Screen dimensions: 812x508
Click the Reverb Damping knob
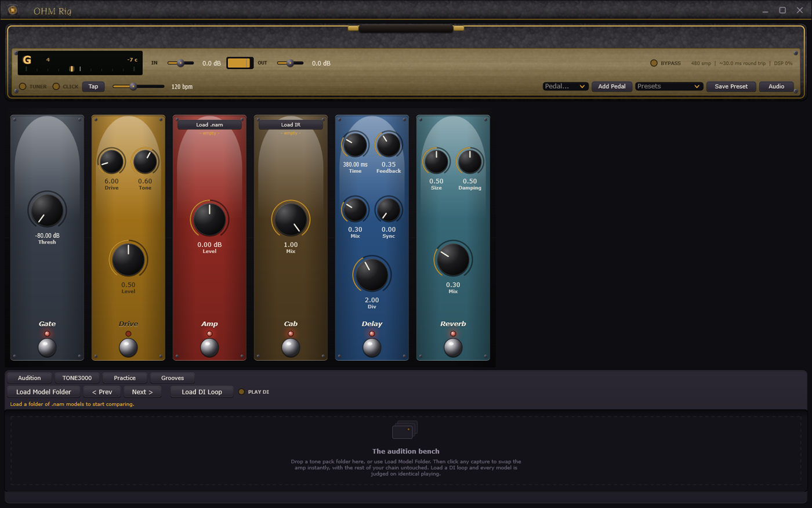click(470, 161)
